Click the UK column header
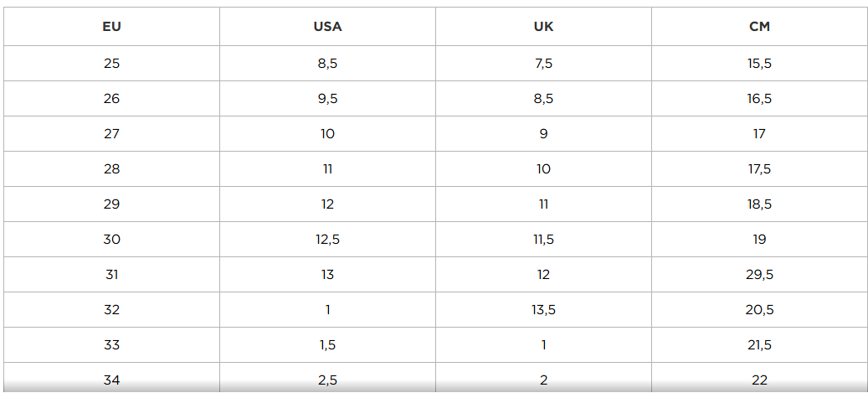The image size is (868, 398). tap(543, 27)
